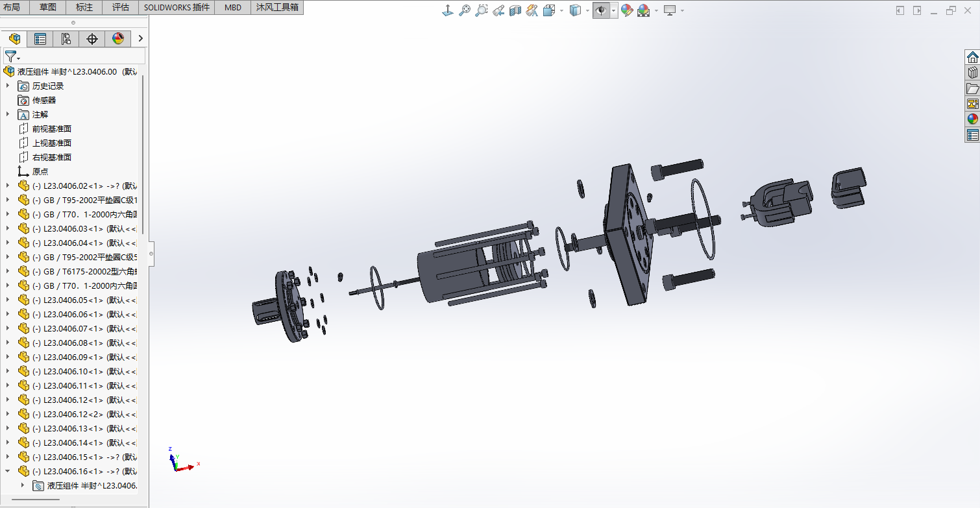This screenshot has height=508, width=980.
Task: Expand the 注解 folder
Action: (8, 114)
